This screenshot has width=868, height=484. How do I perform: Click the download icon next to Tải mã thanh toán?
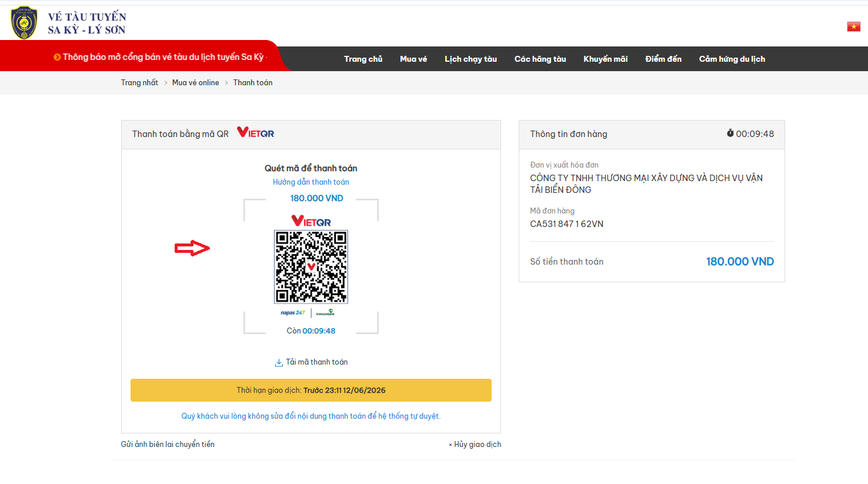[x=279, y=363]
